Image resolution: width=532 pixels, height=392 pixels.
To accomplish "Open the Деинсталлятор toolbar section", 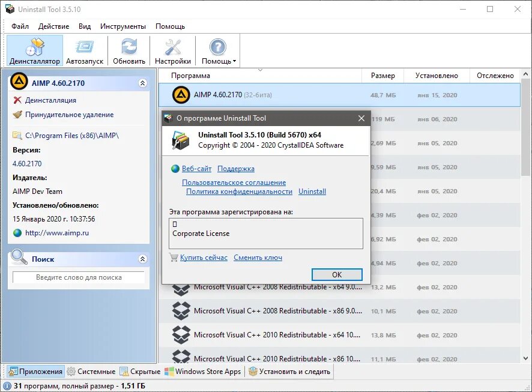I will pos(35,51).
